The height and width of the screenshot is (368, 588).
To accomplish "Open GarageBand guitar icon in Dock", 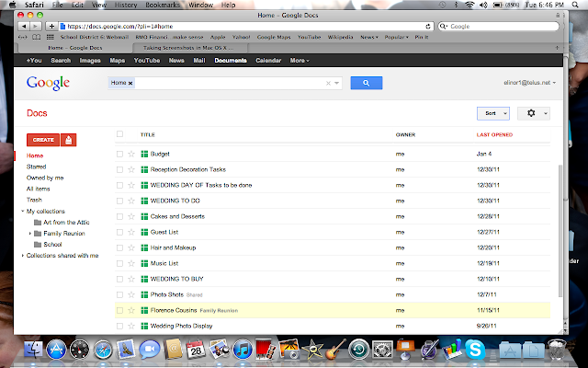I will click(x=335, y=350).
